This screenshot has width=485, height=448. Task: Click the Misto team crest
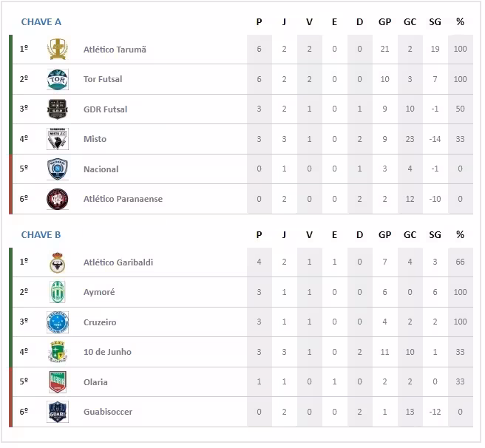[57, 139]
